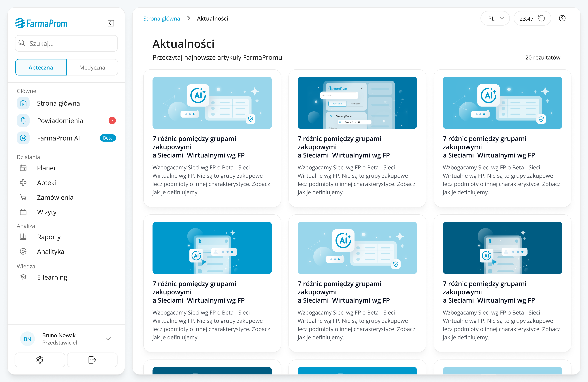Collapse the sidebar panel icon

point(111,23)
